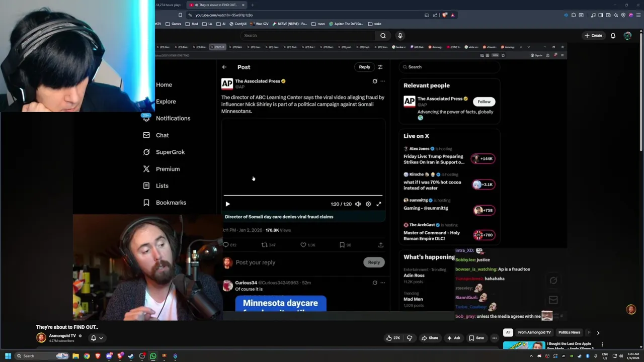This screenshot has height=362, width=644.
Task: Activate YouTube voice search microphone
Action: coord(400,36)
